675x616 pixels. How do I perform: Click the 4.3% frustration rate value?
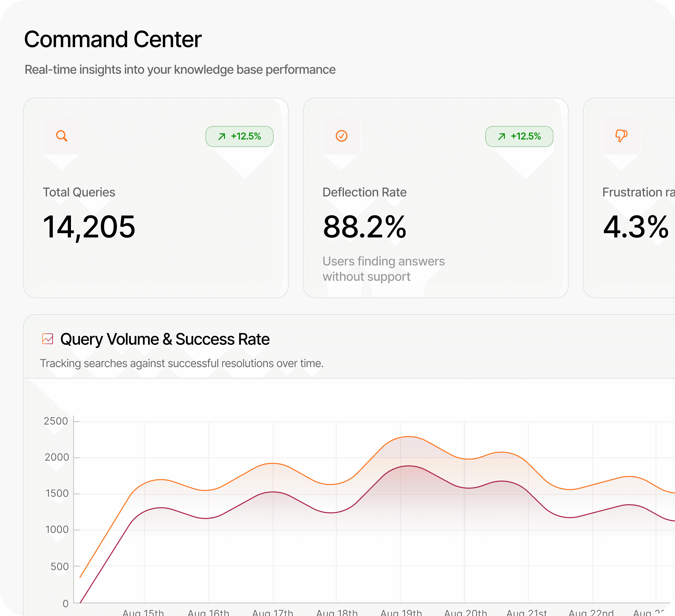click(x=636, y=227)
